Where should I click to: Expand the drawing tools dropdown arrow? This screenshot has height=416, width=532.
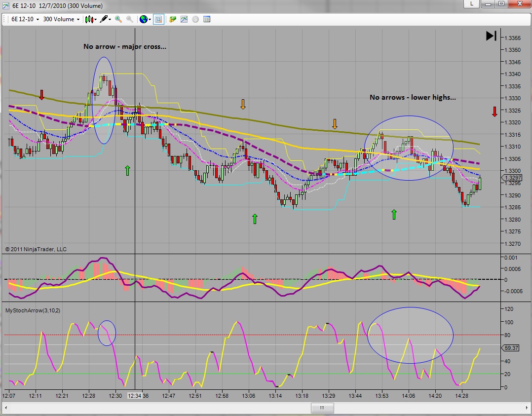pyautogui.click(x=110, y=20)
